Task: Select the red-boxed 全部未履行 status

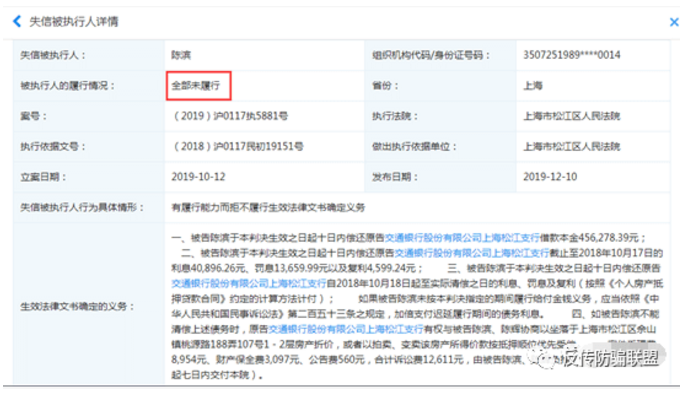Action: (x=198, y=86)
